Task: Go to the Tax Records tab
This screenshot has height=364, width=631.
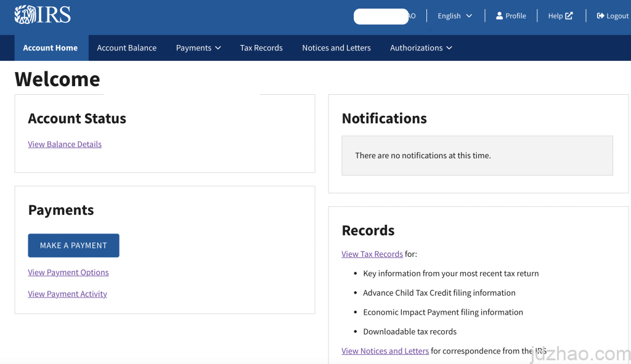Action: [x=261, y=48]
